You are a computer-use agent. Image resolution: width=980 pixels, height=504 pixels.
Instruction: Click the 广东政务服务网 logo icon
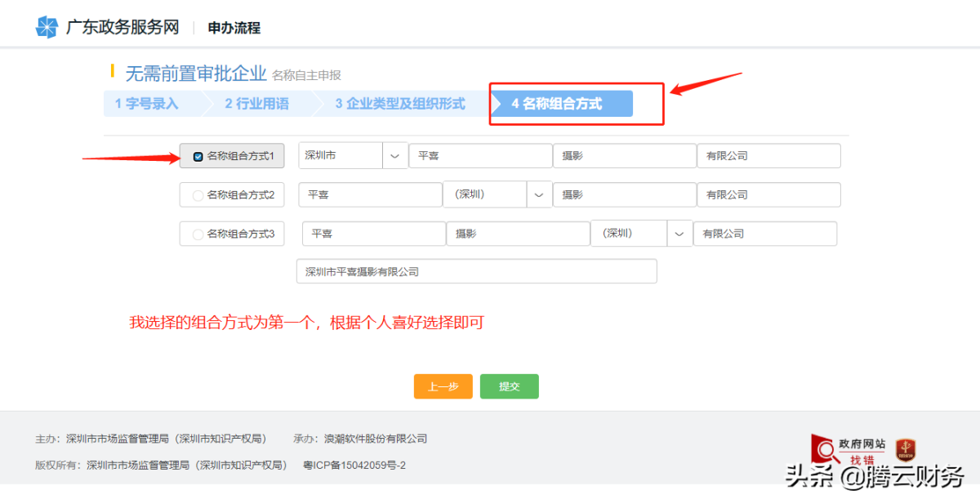[x=47, y=27]
